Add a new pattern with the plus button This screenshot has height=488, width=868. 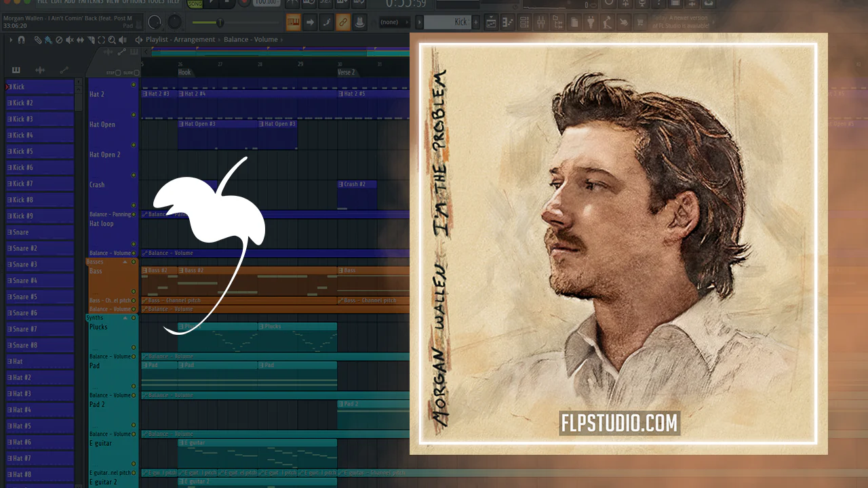tap(475, 22)
